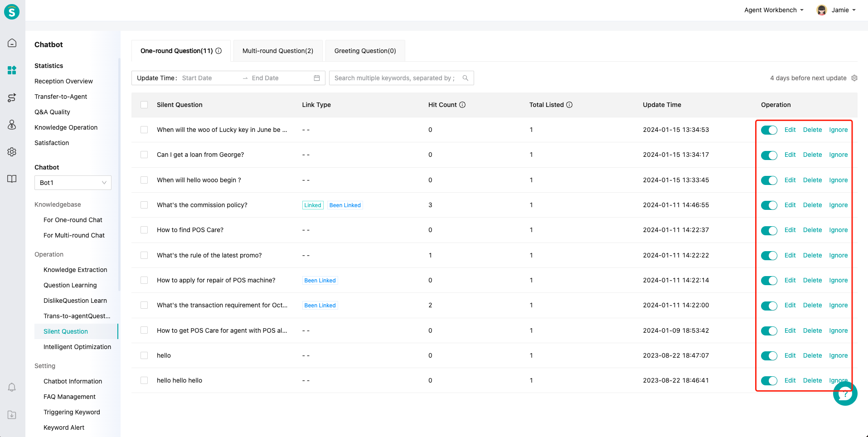
Task: Open the Jamie account dropdown arrow
Action: [854, 10]
